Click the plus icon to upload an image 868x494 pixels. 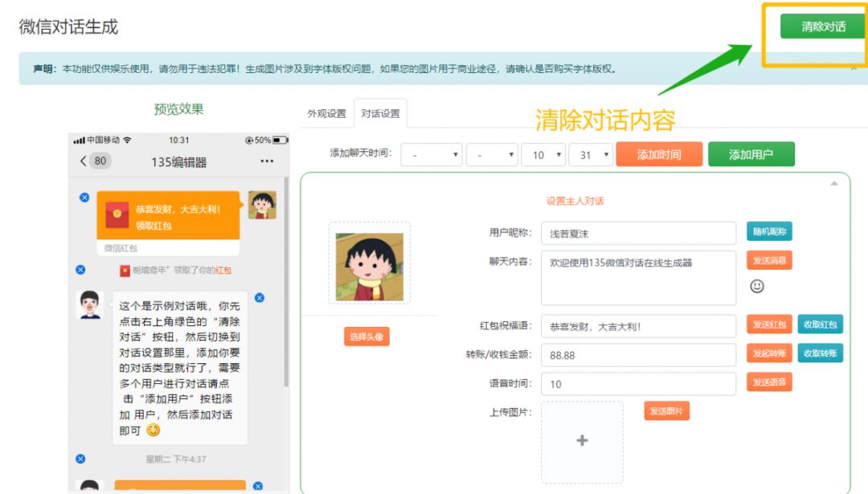[581, 440]
